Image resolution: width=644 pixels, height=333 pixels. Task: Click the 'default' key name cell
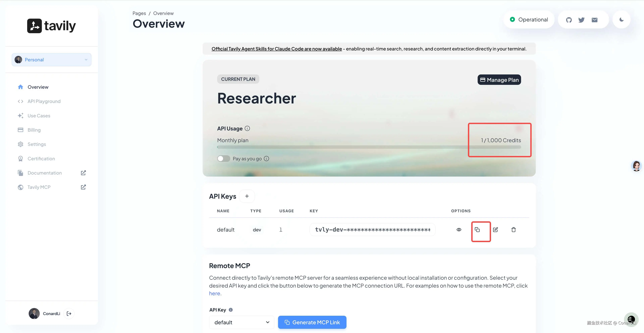(x=226, y=230)
